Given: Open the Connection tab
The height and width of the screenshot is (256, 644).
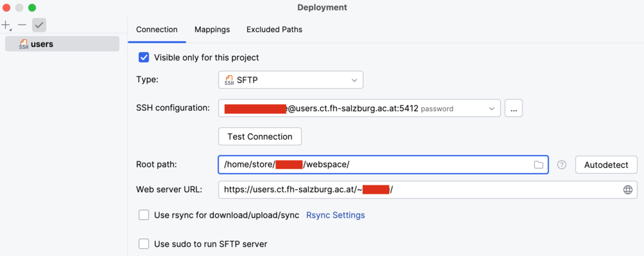Looking at the screenshot, I should pos(157,30).
